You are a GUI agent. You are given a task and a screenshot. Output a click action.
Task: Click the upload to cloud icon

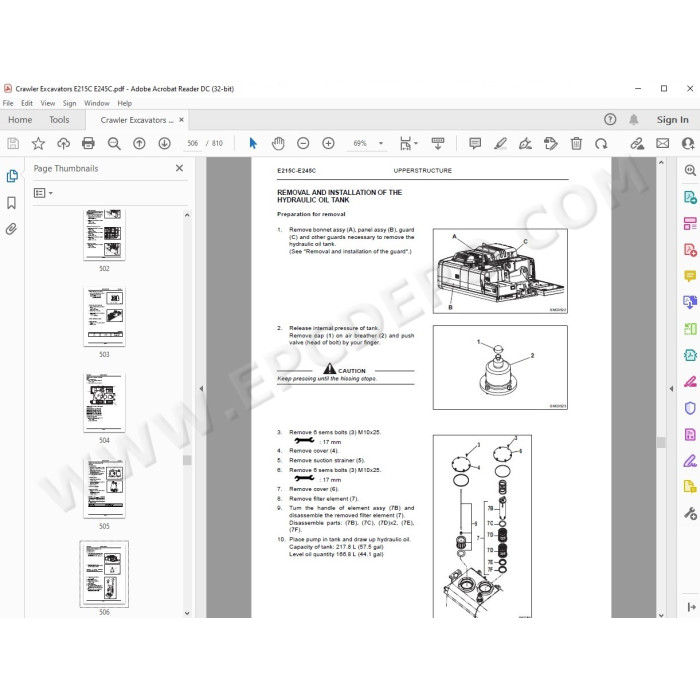click(63, 143)
